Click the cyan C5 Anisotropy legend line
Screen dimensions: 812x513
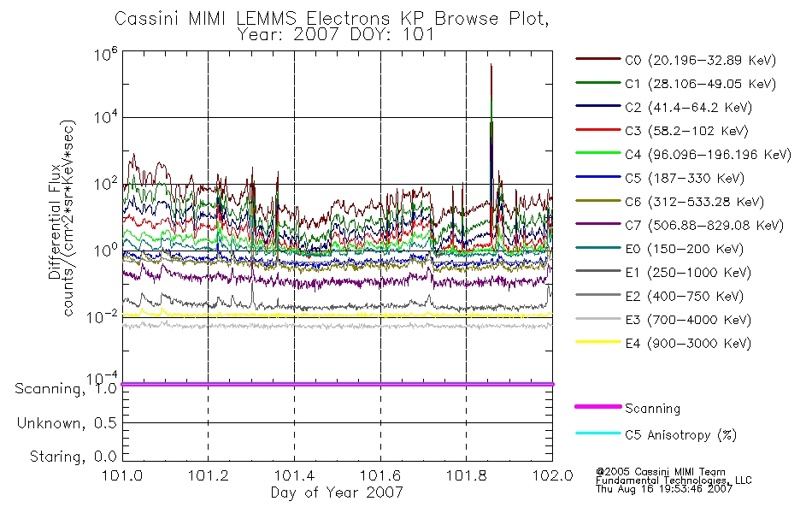click(598, 433)
